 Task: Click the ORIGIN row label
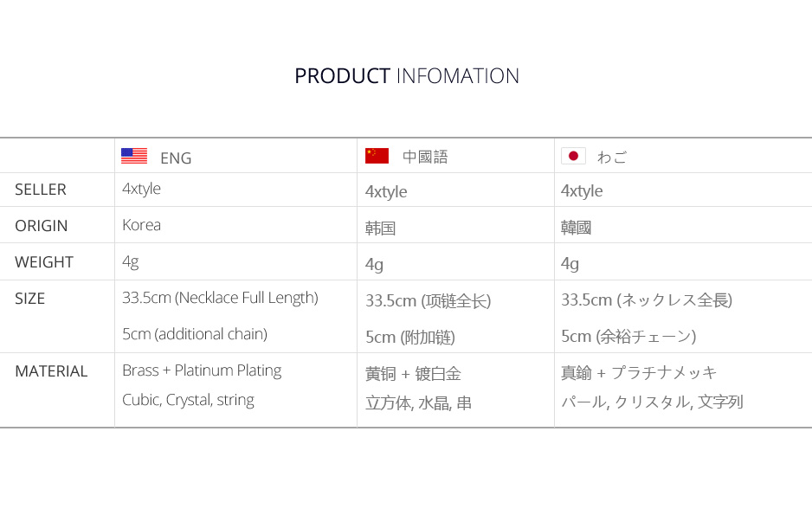(42, 226)
